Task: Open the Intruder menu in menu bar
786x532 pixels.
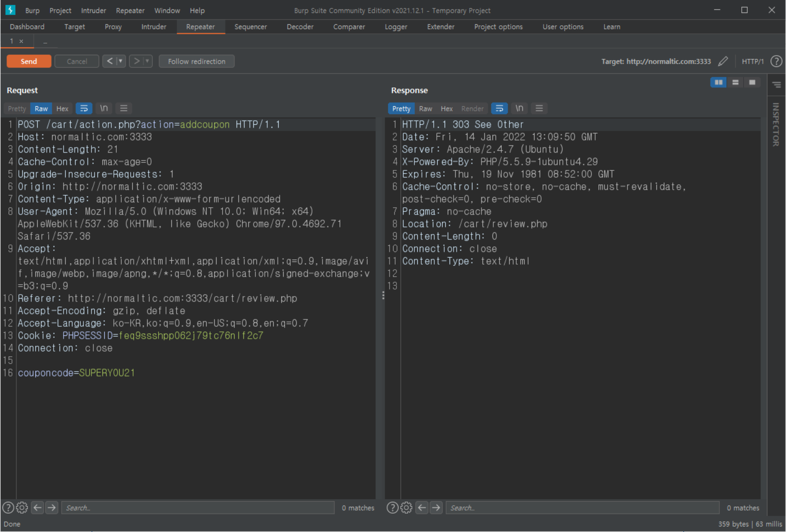Action: point(93,10)
